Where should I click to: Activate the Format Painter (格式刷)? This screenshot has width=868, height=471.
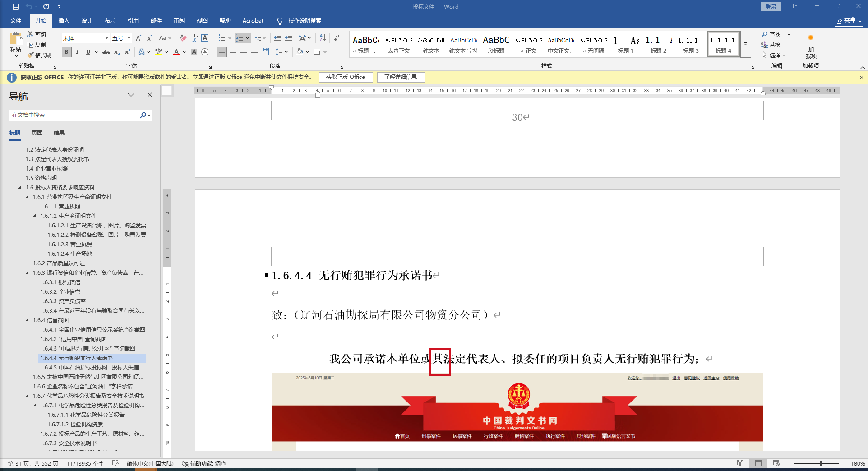(39, 55)
